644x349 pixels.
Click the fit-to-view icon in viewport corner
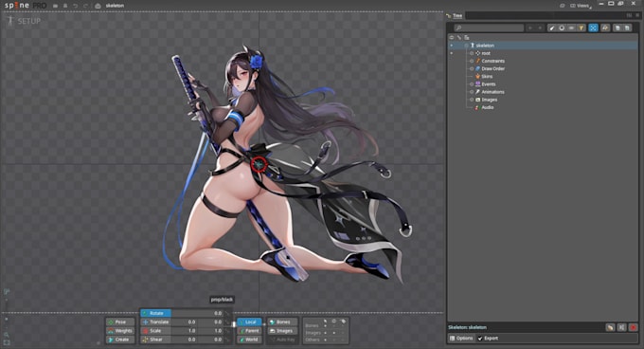pos(7,342)
